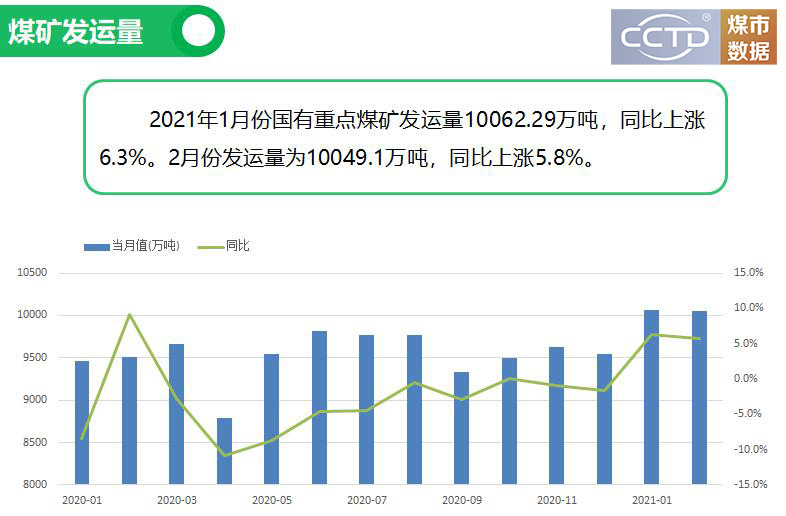The image size is (786, 516).
Task: Click the green line's lowest point at 2020-04
Action: point(224,455)
